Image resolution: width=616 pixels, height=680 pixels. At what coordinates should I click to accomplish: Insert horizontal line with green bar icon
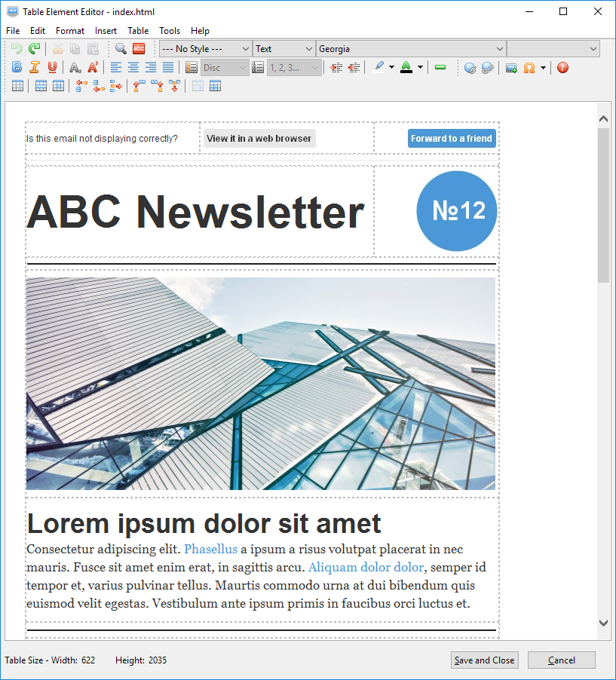(440, 67)
